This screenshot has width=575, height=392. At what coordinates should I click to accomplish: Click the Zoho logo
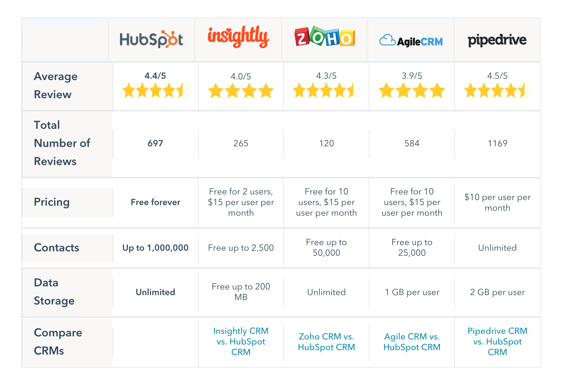(325, 37)
